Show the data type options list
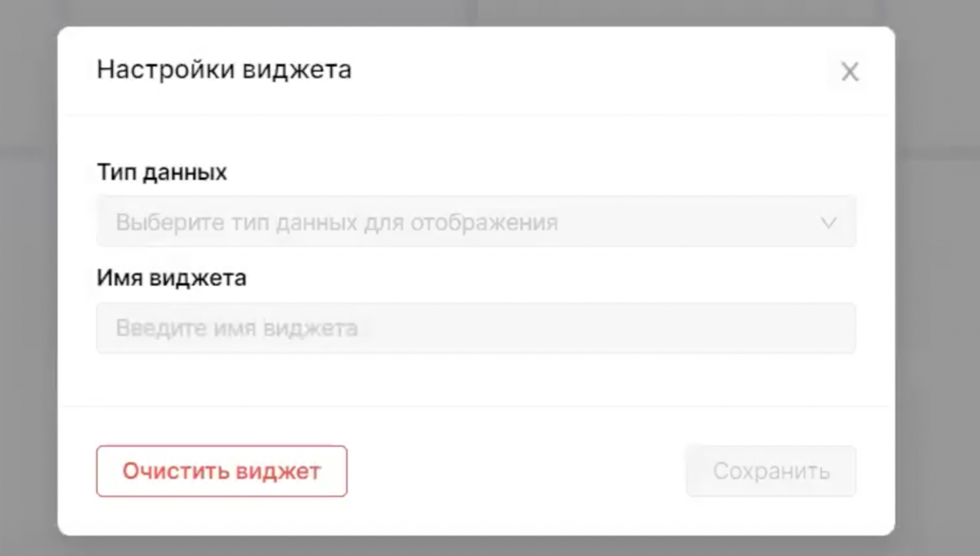980x556 pixels. point(476,221)
